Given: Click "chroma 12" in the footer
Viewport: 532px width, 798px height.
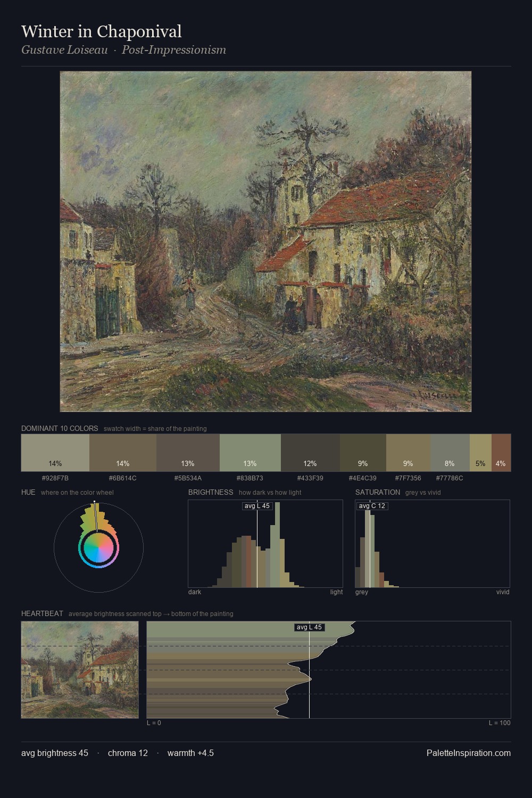Looking at the screenshot, I should (x=128, y=753).
